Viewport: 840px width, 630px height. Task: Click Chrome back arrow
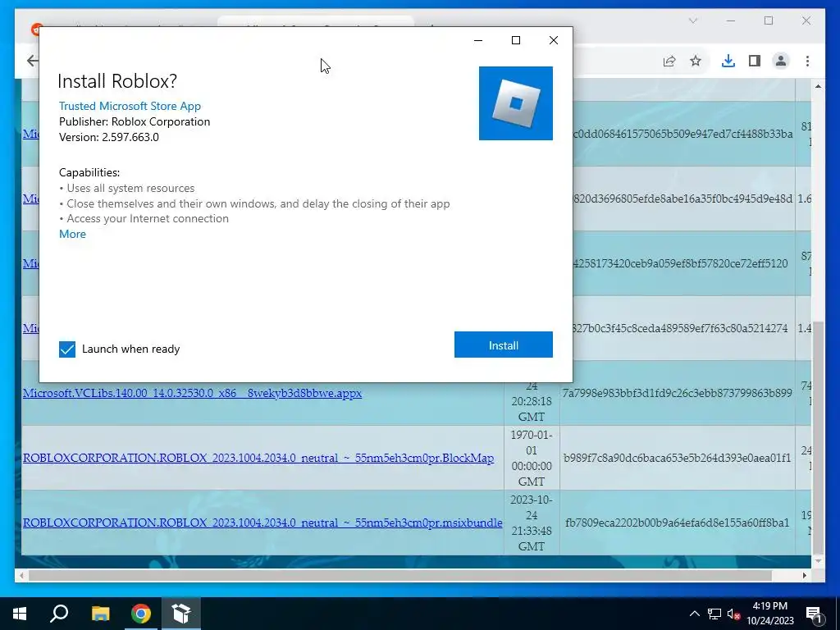click(33, 61)
